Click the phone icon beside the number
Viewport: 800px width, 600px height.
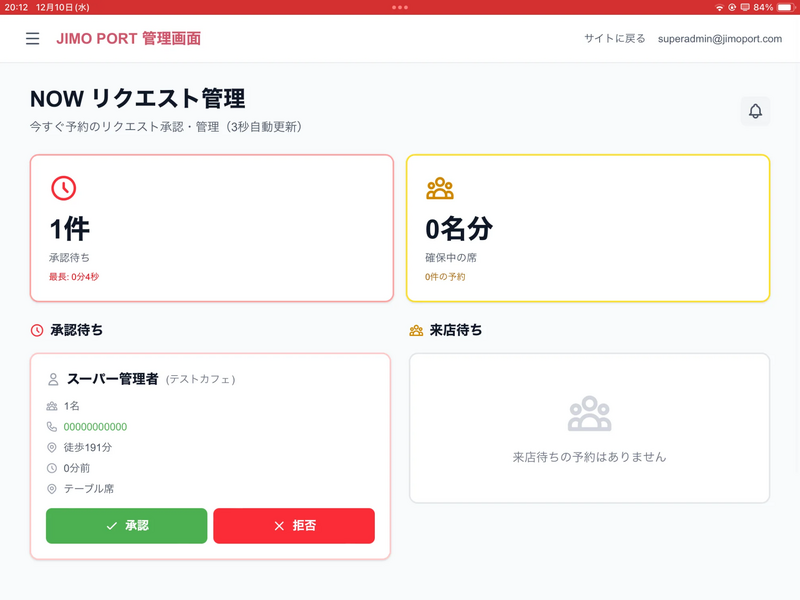coord(52,427)
